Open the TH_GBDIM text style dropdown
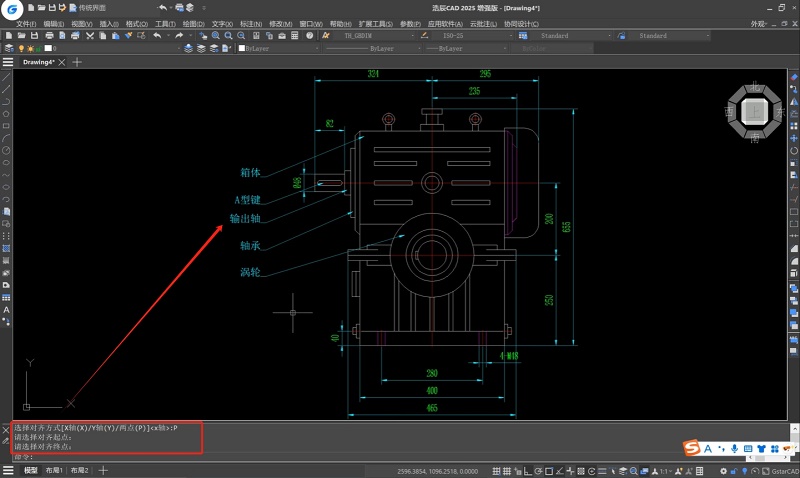The width and height of the screenshot is (800, 478). (x=375, y=36)
